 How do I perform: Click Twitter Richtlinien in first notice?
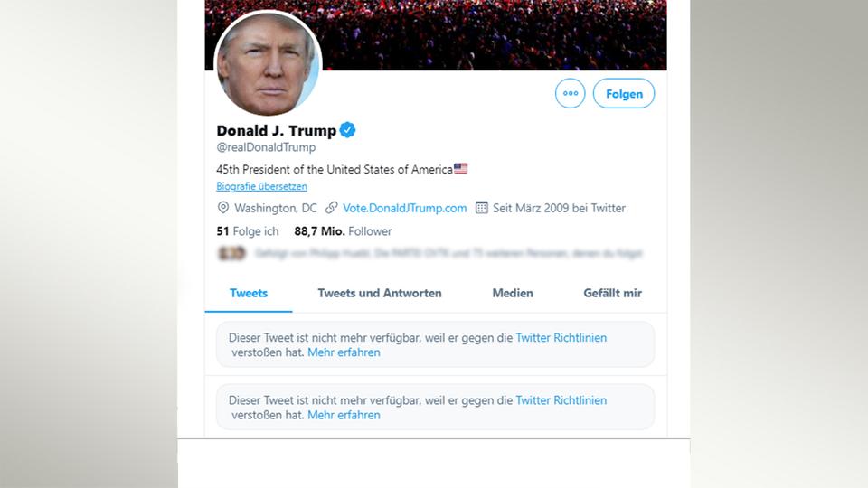561,338
